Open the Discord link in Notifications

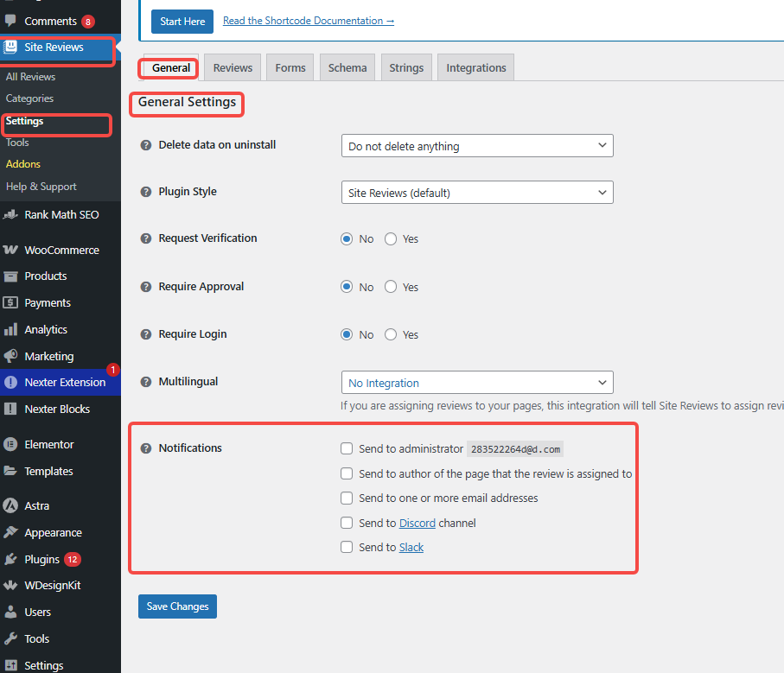417,523
